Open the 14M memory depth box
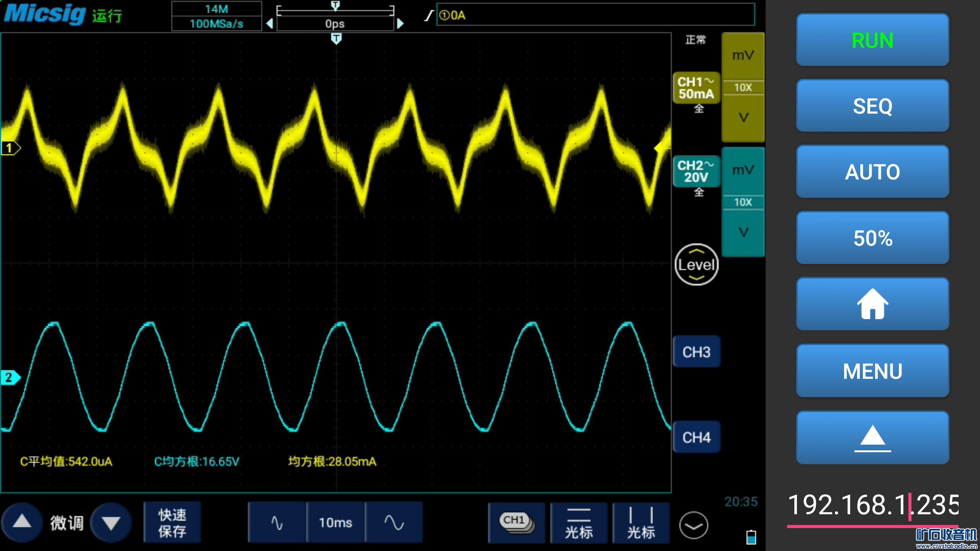 click(217, 9)
